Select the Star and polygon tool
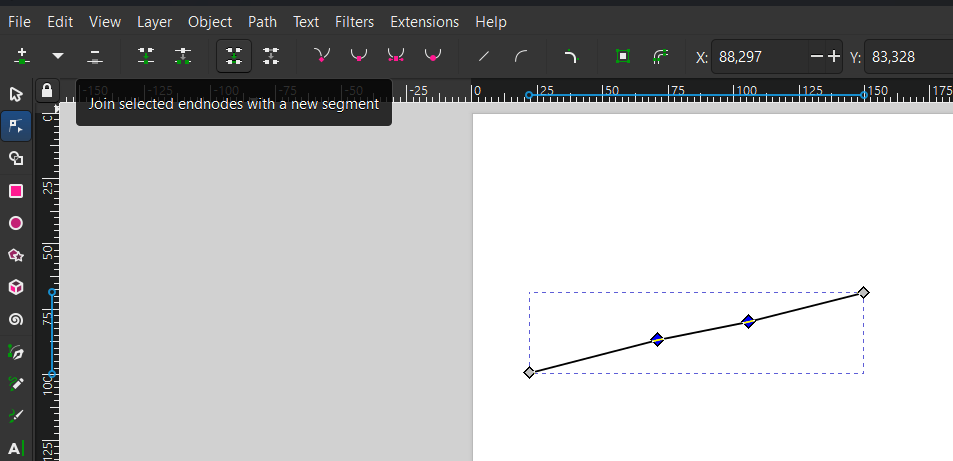This screenshot has width=953, height=461. tap(16, 255)
